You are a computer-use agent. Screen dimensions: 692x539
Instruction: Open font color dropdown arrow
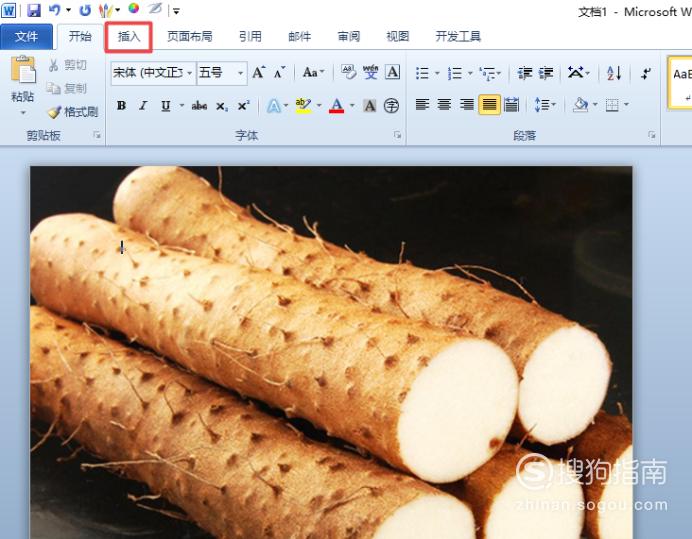[x=352, y=106]
